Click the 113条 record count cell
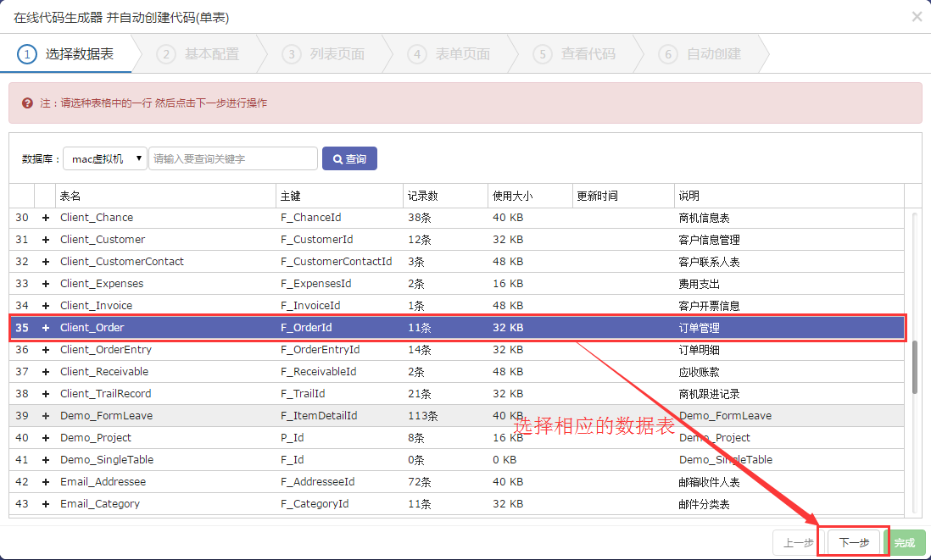 (423, 416)
